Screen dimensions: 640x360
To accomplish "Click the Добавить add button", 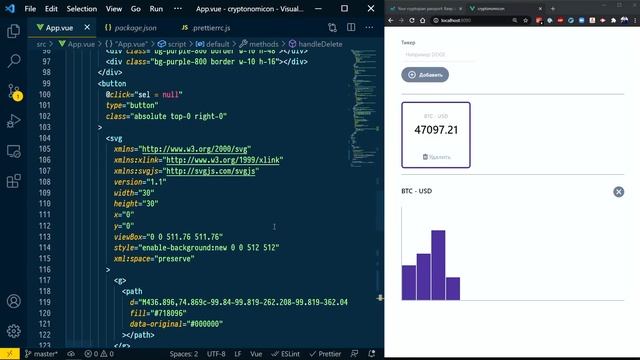I will 425,75.
